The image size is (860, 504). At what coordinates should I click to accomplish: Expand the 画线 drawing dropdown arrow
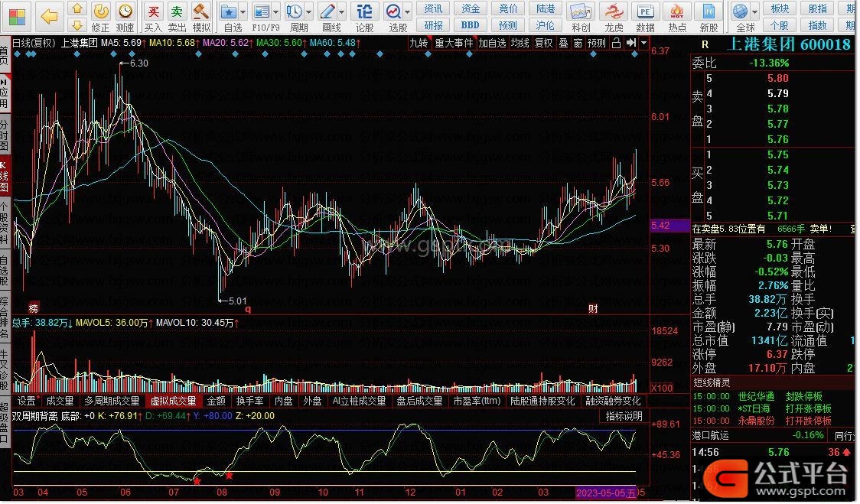(342, 11)
